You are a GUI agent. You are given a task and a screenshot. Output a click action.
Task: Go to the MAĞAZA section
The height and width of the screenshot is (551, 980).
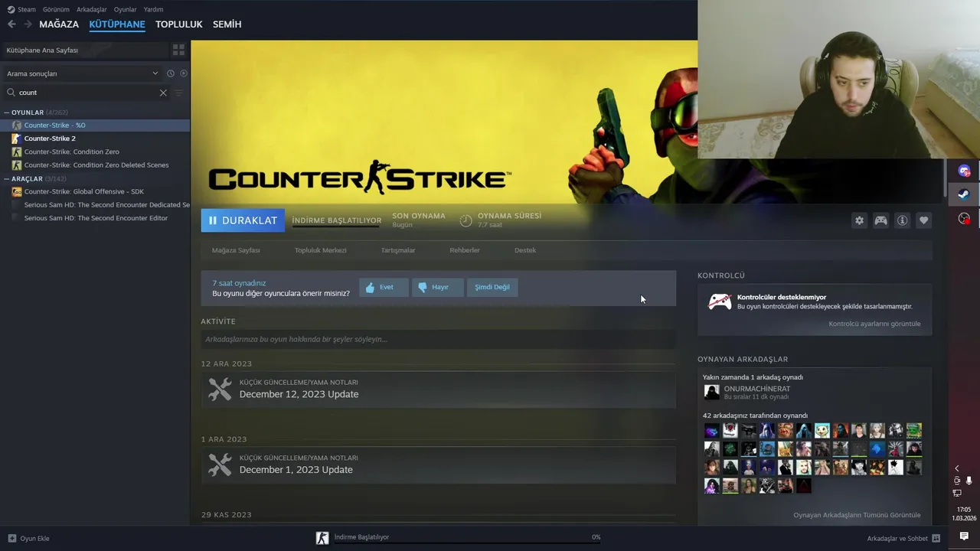click(x=59, y=24)
